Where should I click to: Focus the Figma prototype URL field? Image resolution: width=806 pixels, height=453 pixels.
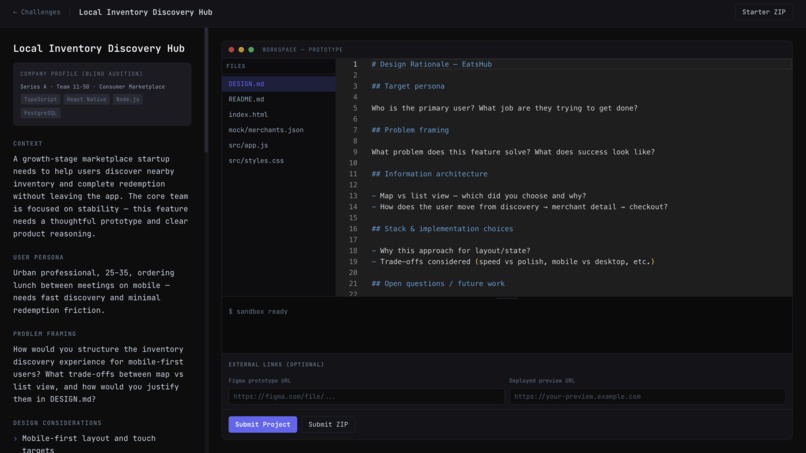[x=366, y=396]
